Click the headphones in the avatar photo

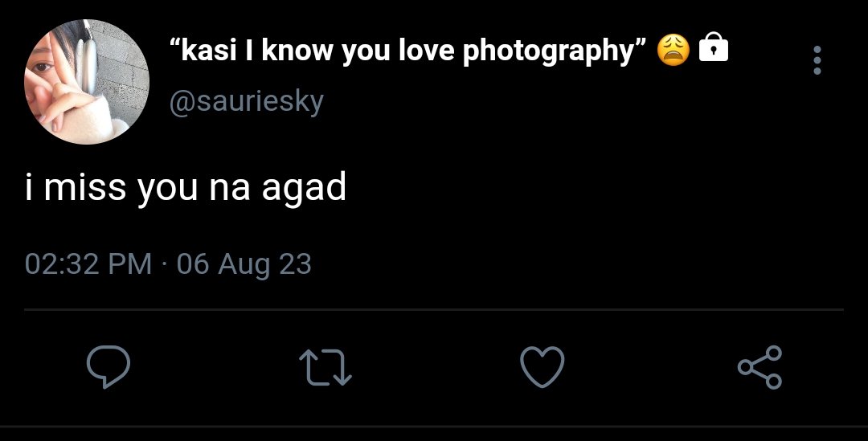tap(86, 59)
